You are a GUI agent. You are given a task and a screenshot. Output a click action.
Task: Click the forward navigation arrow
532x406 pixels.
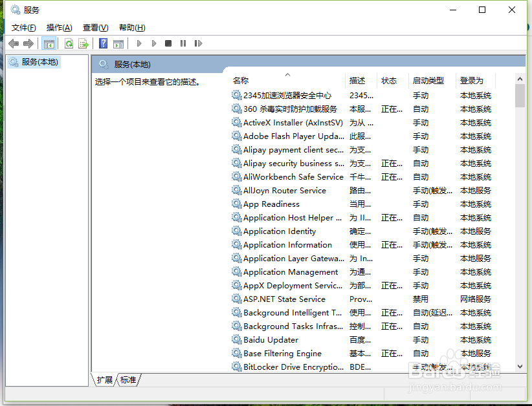[x=27, y=43]
